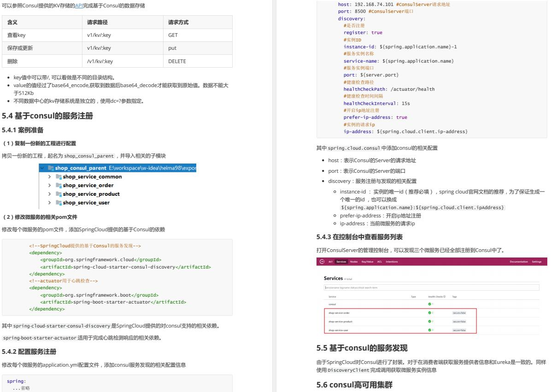Open the shop-service-order service row

[x=432, y=313]
